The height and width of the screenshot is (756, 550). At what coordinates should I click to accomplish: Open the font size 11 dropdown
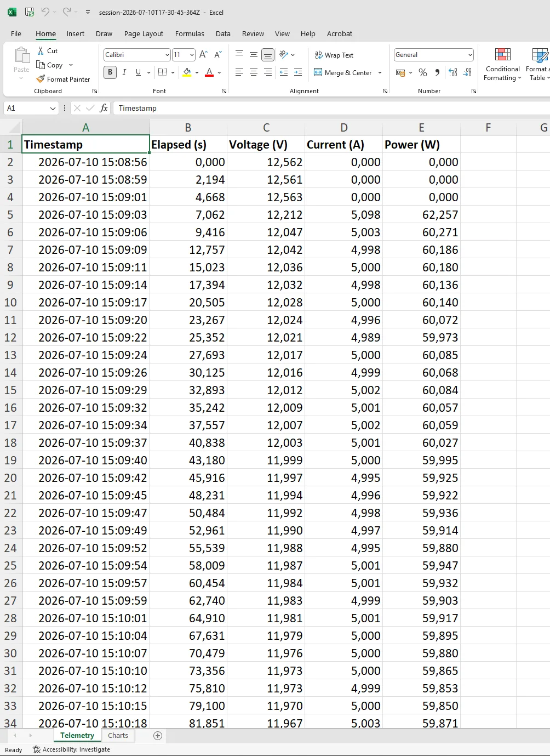(x=192, y=55)
